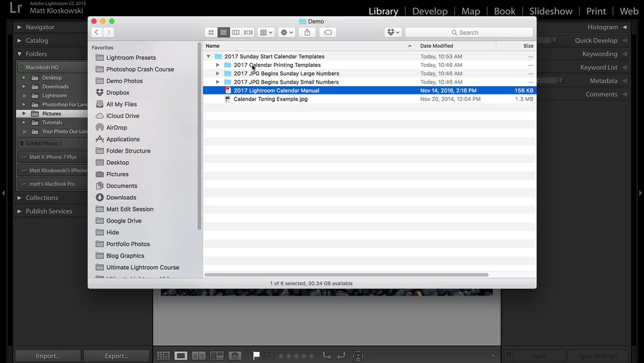644x363 pixels.
Task: Expand the 2017 Calendar Printing Templates folder
Action: (x=218, y=65)
